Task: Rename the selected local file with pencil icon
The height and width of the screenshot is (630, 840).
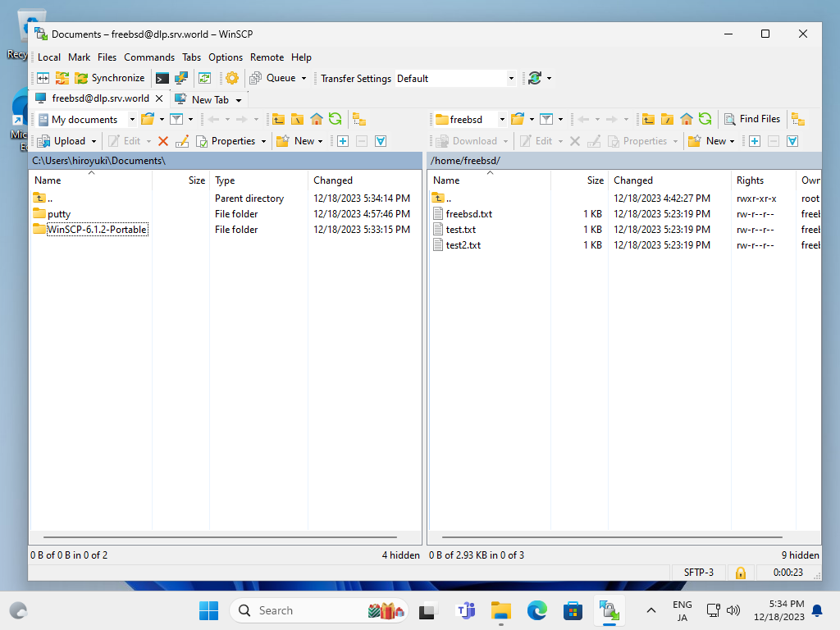Action: (182, 141)
